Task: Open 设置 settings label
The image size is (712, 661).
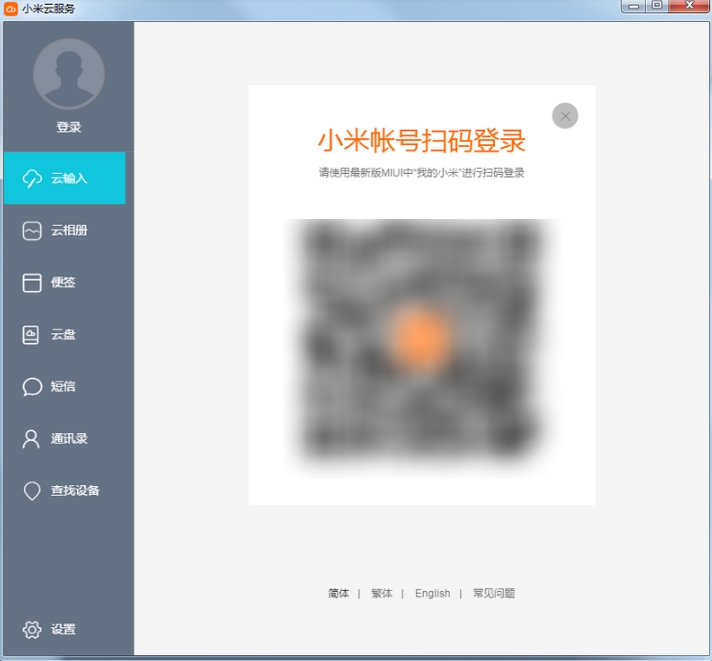Action: point(63,629)
